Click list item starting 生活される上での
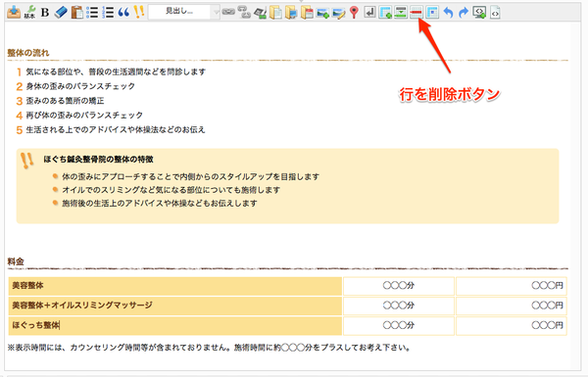This screenshot has width=588, height=377. tap(116, 129)
